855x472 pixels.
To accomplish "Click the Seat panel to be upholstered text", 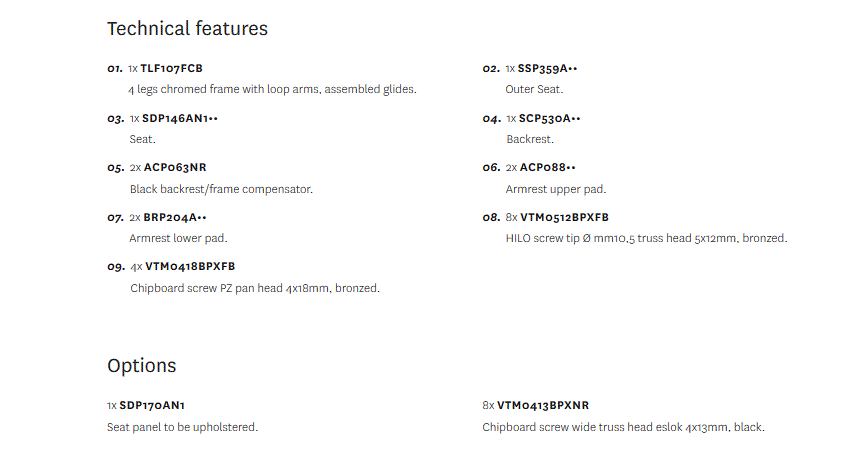I will [182, 428].
